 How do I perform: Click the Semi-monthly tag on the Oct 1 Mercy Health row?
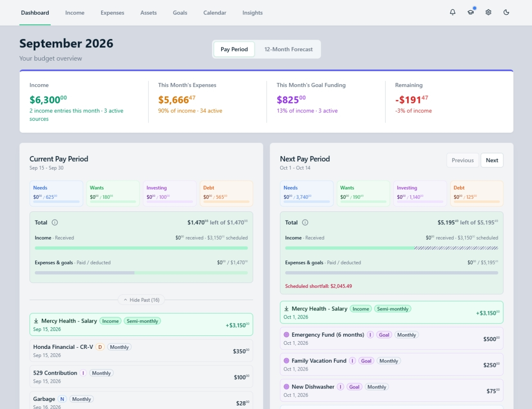point(392,309)
